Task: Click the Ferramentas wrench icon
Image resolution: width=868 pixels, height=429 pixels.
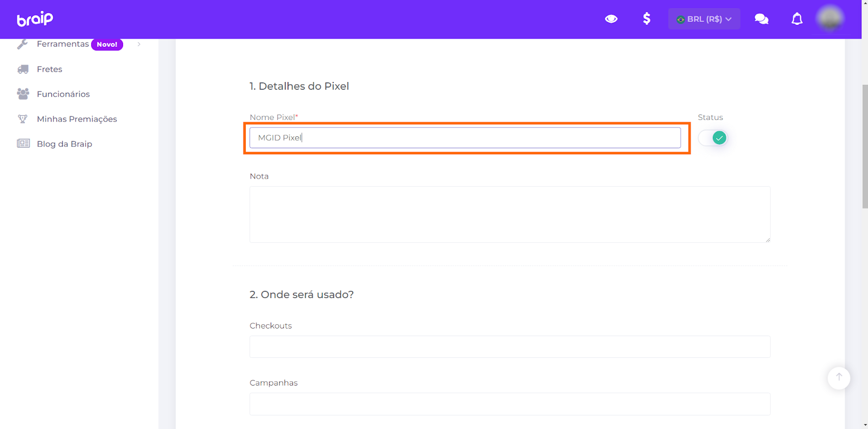Action: (22, 44)
